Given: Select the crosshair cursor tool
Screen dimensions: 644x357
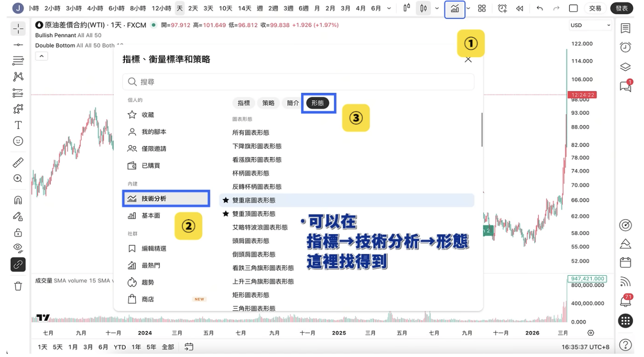Looking at the screenshot, I should pos(18,29).
